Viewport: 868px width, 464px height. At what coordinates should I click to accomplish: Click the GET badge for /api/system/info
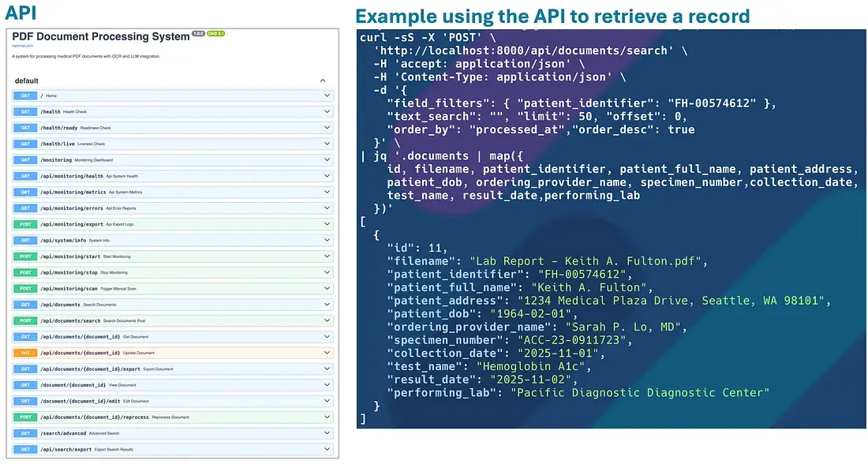(25, 241)
